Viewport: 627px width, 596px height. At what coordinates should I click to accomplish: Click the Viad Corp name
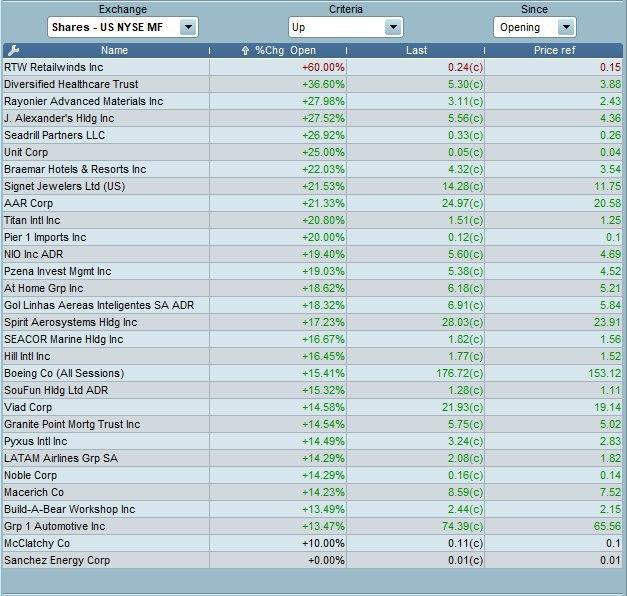click(x=28, y=407)
